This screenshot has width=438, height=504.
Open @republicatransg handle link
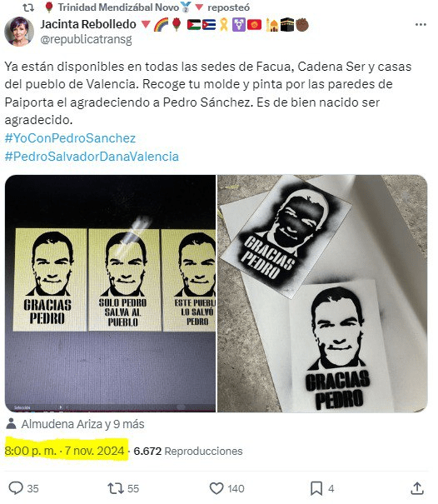pos(86,39)
